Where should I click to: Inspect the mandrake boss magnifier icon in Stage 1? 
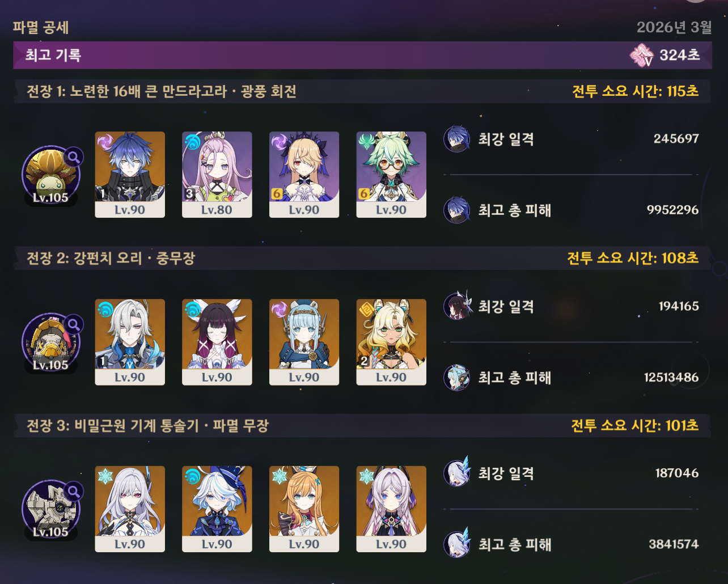point(74,157)
